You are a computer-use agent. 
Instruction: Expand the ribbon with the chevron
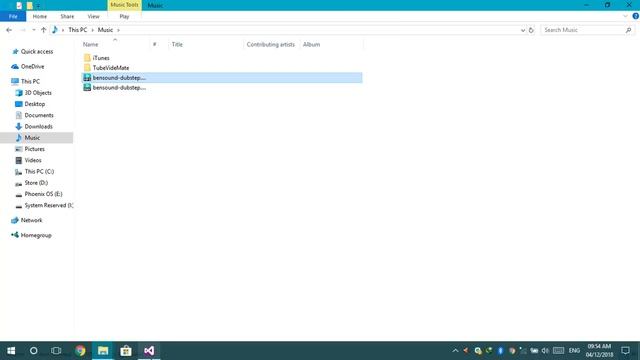coord(625,16)
